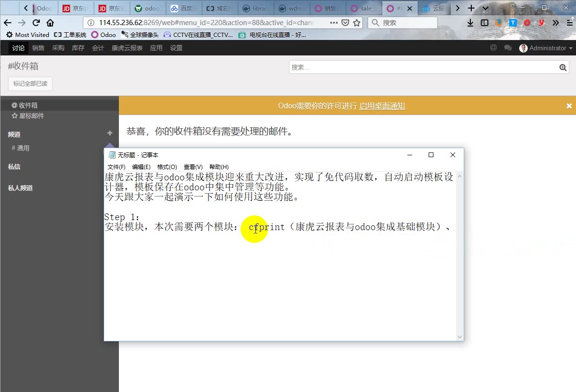This screenshot has height=392, width=576.
Task: Open the 格式(O) menu in Notepad
Action: point(167,167)
